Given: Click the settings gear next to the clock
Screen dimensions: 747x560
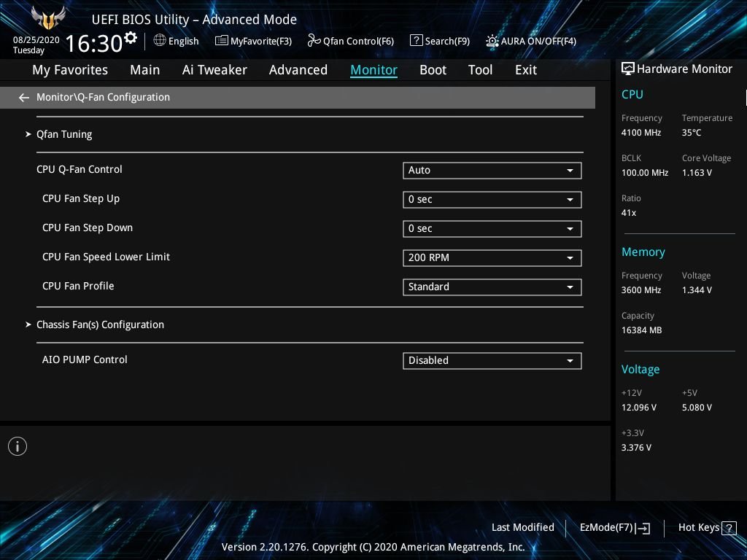Looking at the screenshot, I should (131, 38).
